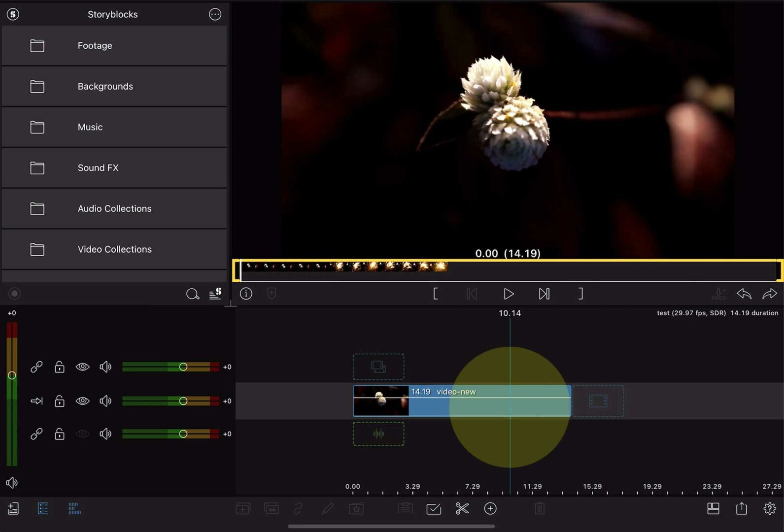The height and width of the screenshot is (532, 784).
Task: Open the Video Collections folder
Action: pos(114,249)
